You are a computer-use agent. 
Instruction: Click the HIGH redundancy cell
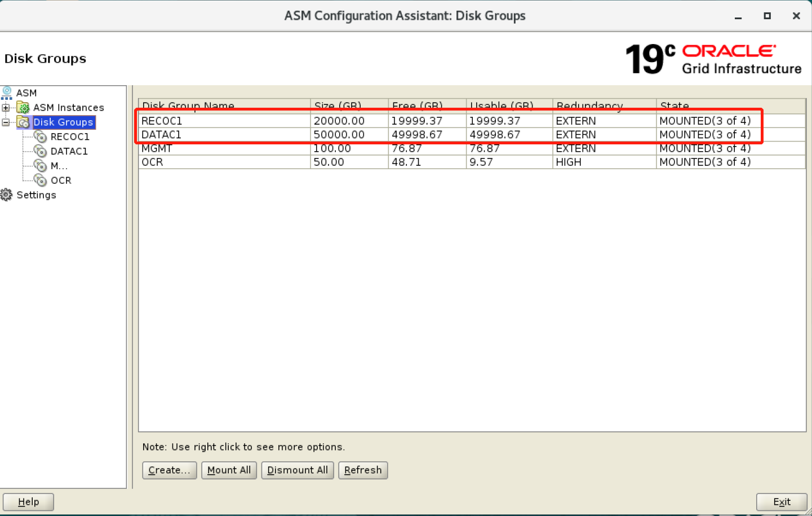pos(604,162)
